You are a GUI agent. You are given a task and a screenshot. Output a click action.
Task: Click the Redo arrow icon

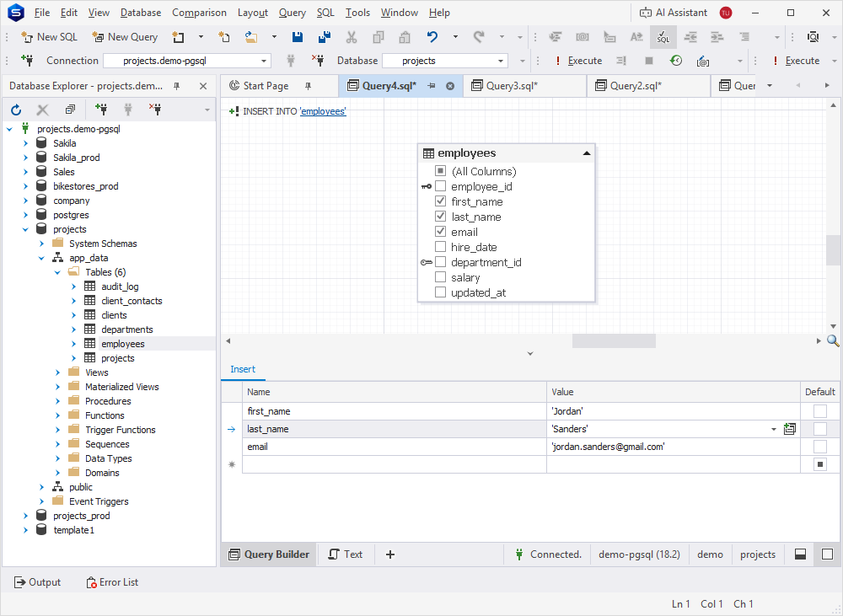(x=479, y=37)
